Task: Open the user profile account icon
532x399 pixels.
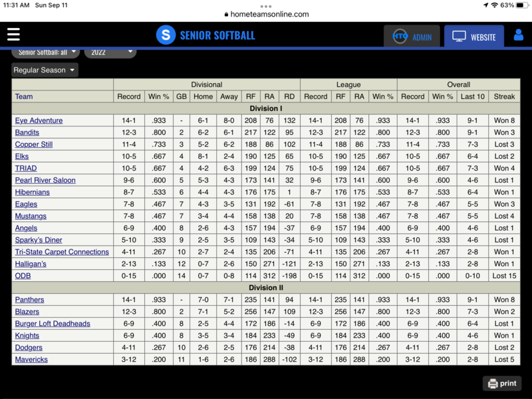Action: pyautogui.click(x=517, y=35)
